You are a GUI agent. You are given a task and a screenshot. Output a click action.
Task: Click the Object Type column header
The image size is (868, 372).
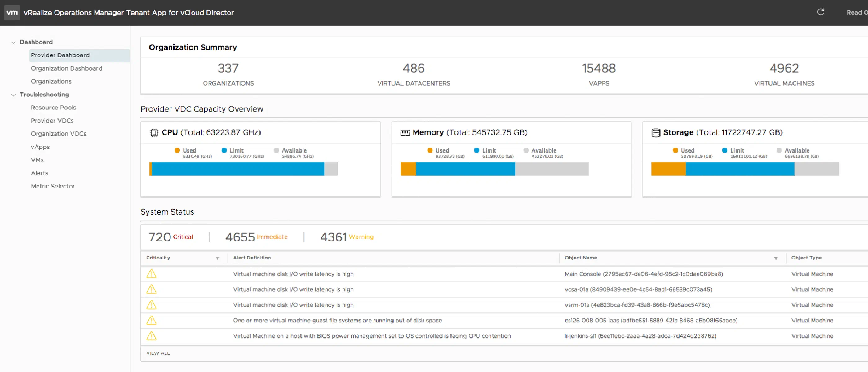pyautogui.click(x=806, y=258)
